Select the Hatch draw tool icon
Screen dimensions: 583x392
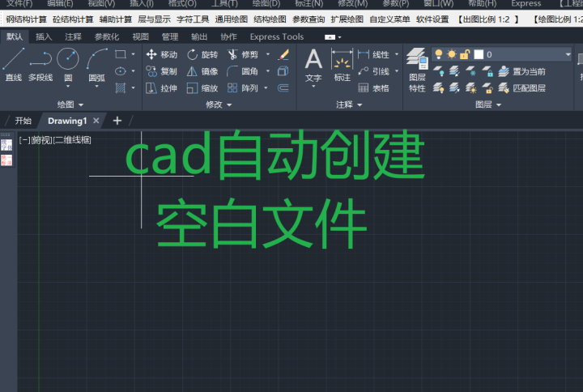(121, 87)
